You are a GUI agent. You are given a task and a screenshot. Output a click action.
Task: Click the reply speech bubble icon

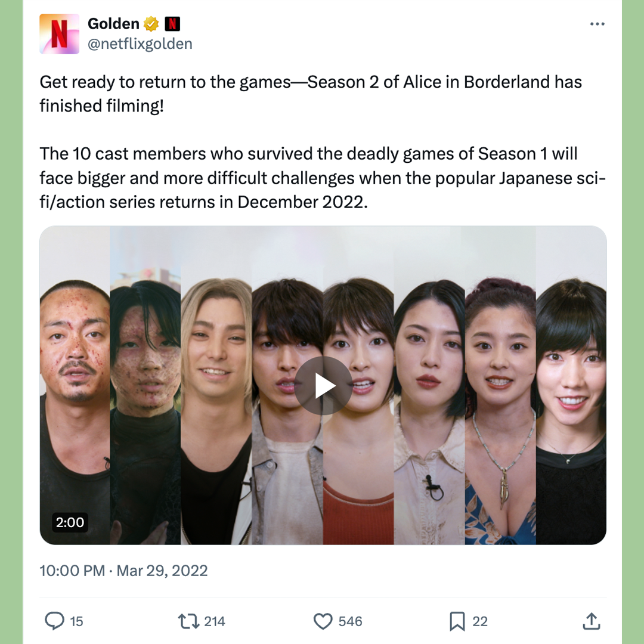pos(54,621)
